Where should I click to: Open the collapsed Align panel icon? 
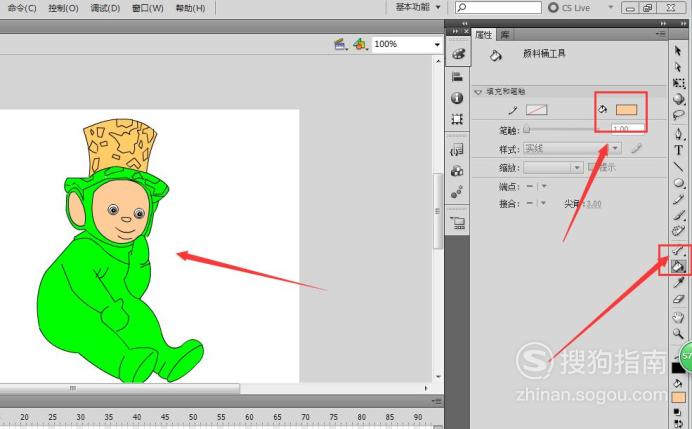[457, 77]
